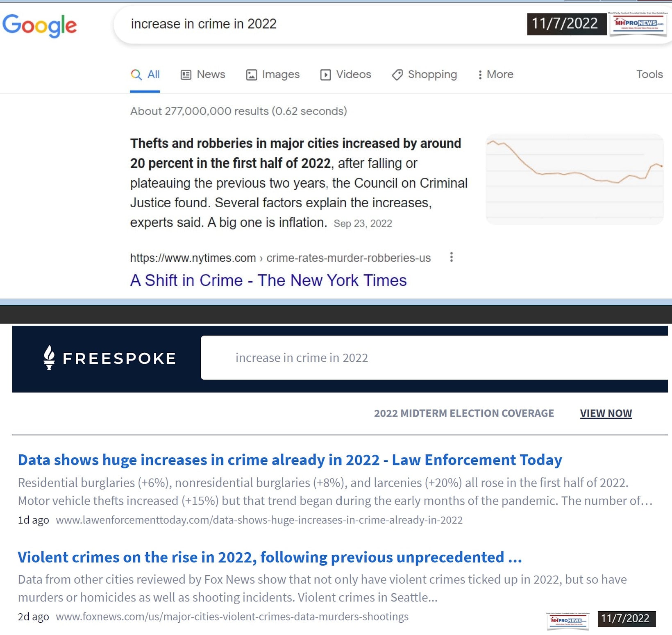
Task: Click the Google logo
Action: 40,25
